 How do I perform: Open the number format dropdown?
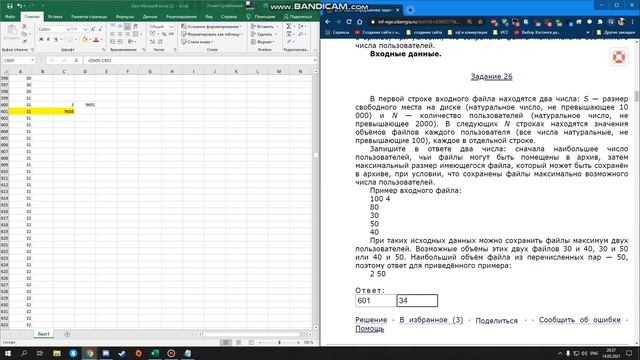(x=171, y=27)
